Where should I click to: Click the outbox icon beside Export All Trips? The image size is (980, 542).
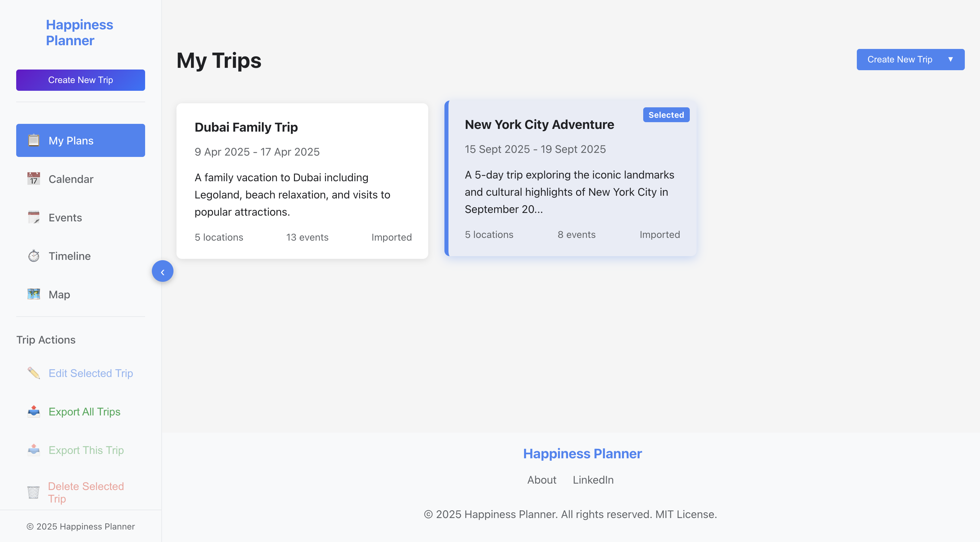[x=33, y=411]
